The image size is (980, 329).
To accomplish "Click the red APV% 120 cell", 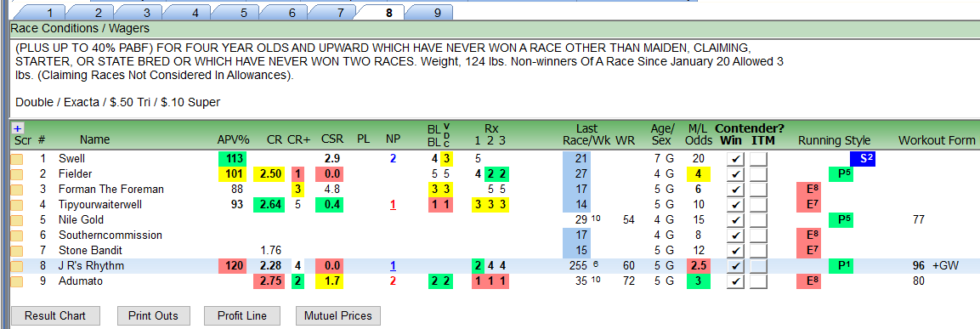I will point(232,266).
